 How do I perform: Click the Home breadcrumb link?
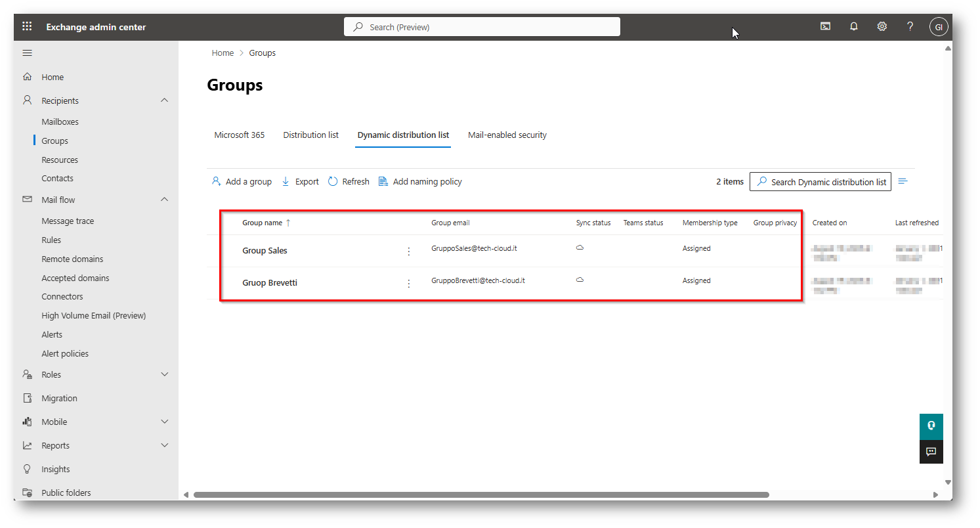[x=223, y=53]
